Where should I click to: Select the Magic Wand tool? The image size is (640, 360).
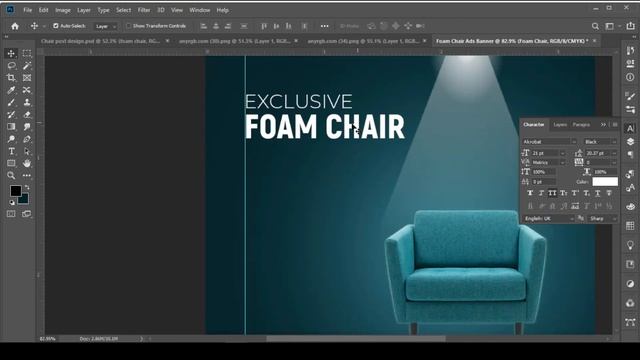[x=27, y=66]
